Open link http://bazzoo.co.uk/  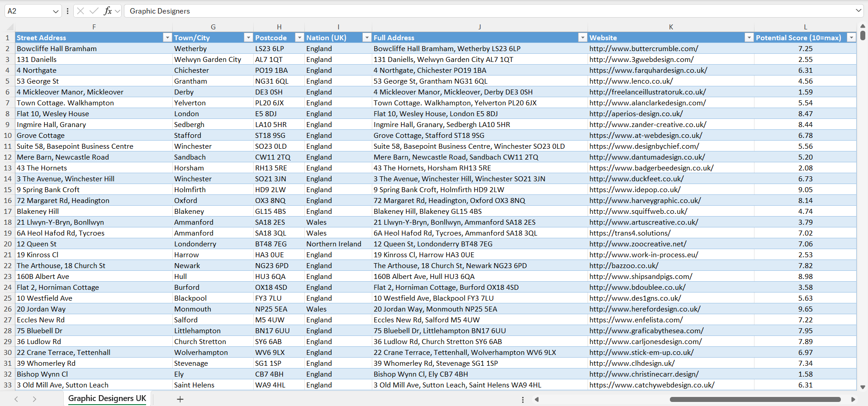pos(624,266)
